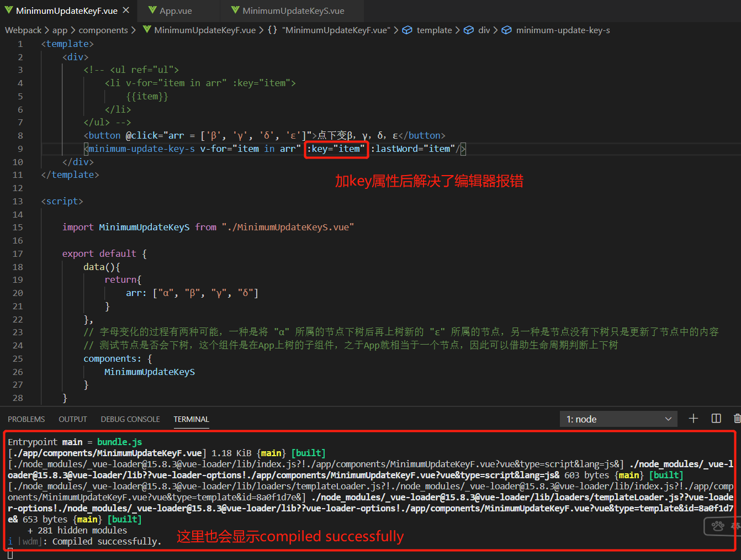Open the Webpack breadcrumb folder

click(23, 30)
